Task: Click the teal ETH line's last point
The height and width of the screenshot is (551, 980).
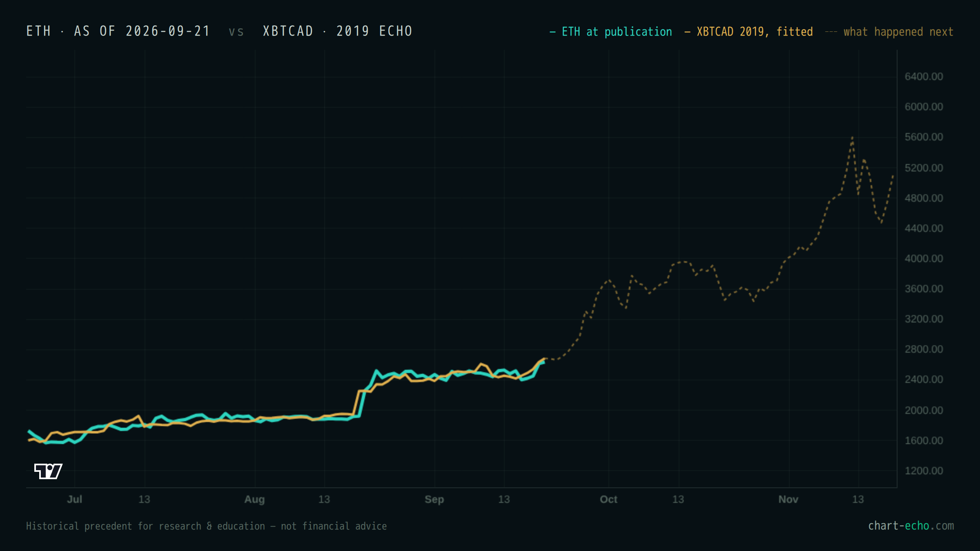Action: point(543,362)
